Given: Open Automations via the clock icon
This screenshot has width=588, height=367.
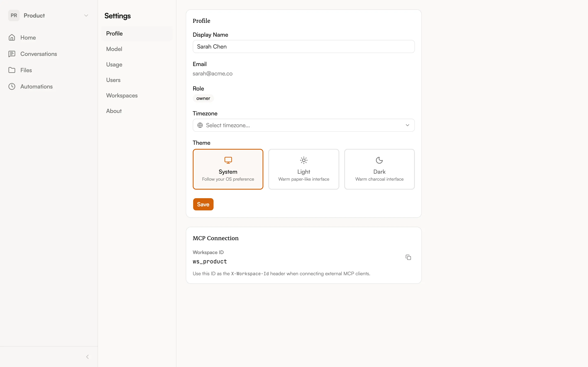Looking at the screenshot, I should pyautogui.click(x=12, y=86).
